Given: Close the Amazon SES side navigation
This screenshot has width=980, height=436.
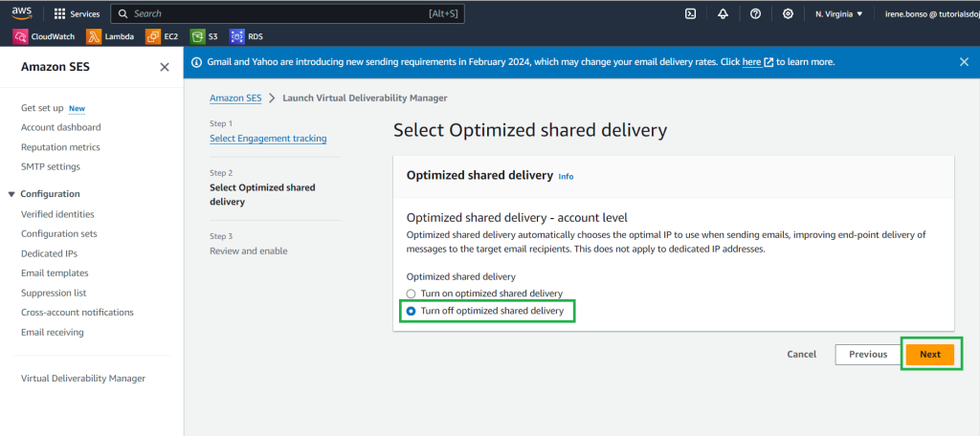Looking at the screenshot, I should click(x=165, y=67).
